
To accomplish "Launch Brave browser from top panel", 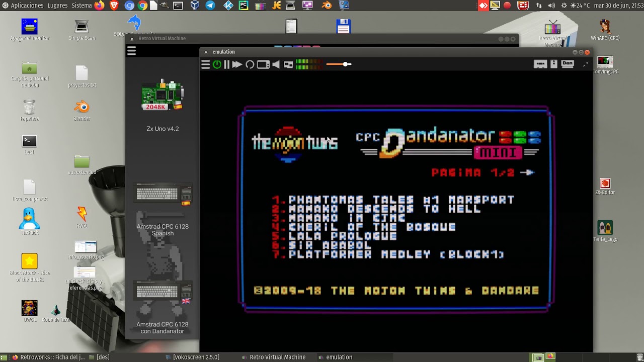I will click(x=114, y=6).
